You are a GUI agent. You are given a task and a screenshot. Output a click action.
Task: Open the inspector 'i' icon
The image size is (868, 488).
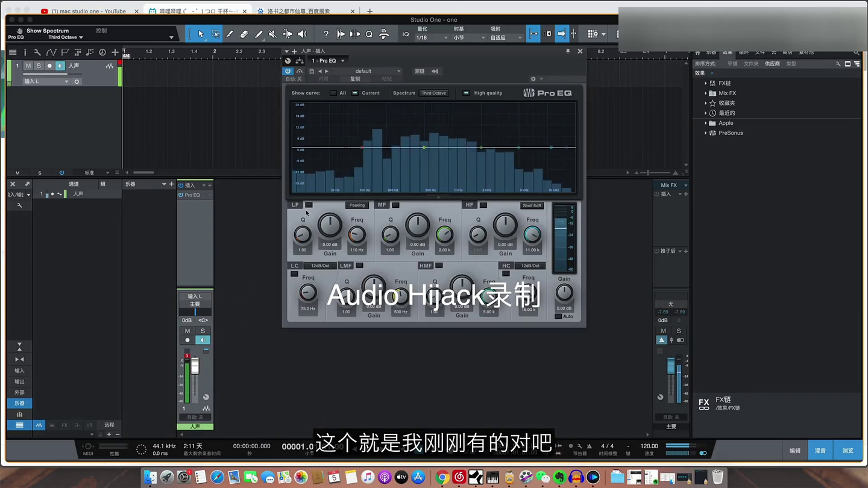[x=25, y=52]
